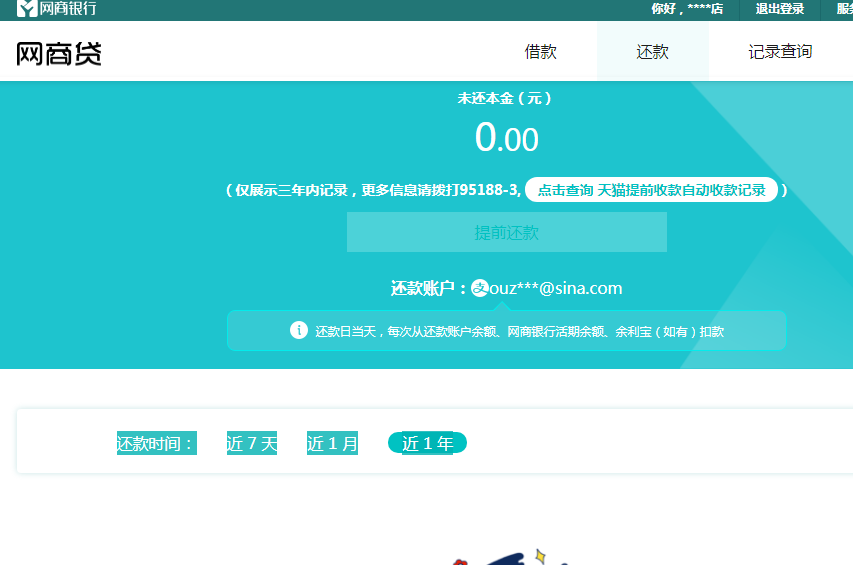The height and width of the screenshot is (565, 853).
Task: Click the info icon in the repayment notice
Action: click(299, 330)
